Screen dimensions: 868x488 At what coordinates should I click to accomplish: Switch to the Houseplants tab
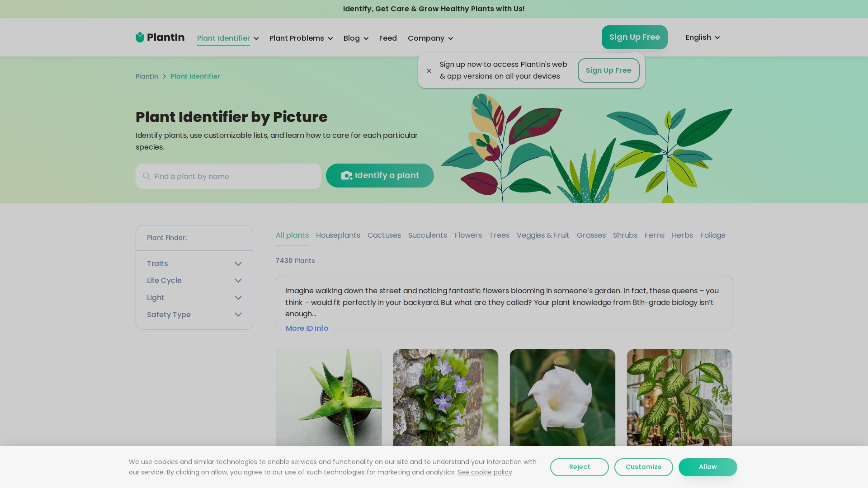point(338,235)
